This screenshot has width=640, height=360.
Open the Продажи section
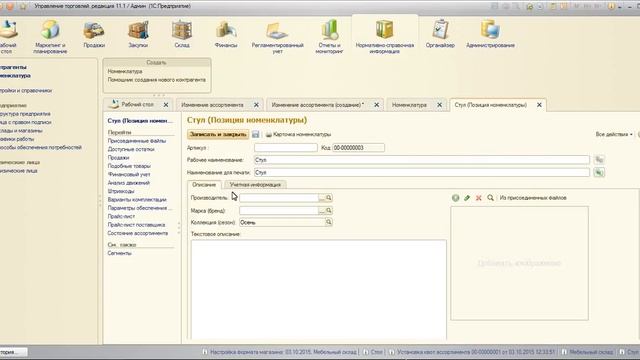pyautogui.click(x=94, y=35)
